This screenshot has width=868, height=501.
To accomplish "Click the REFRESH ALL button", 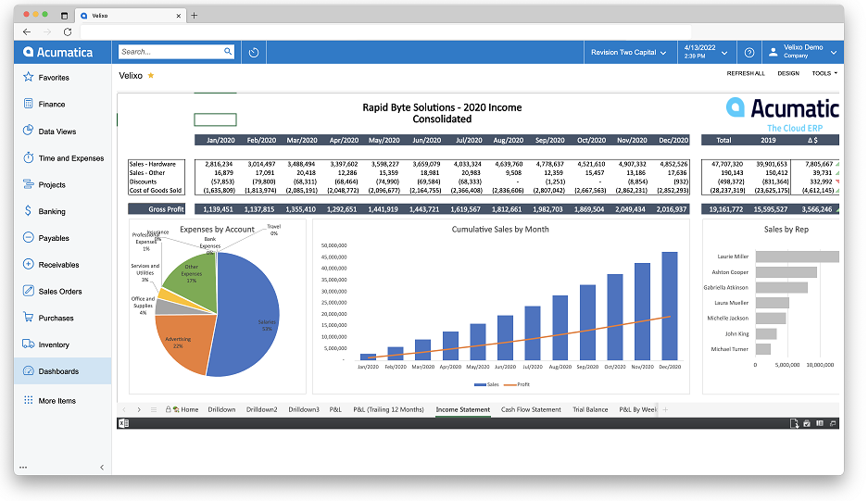I will [746, 73].
